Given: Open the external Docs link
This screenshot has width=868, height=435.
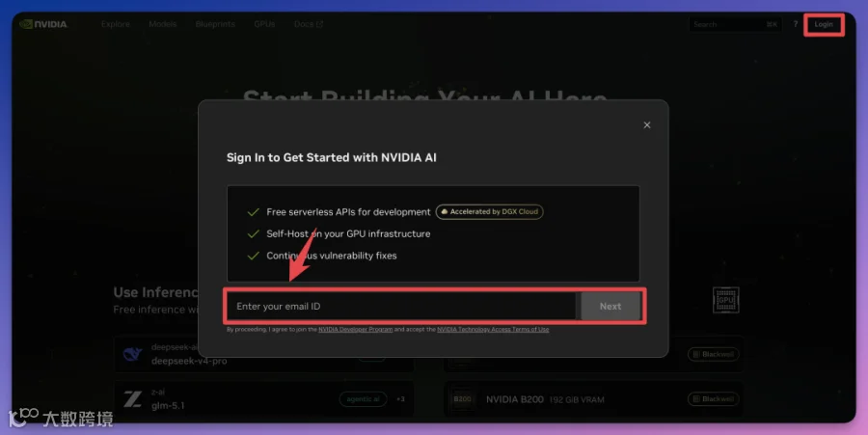Looking at the screenshot, I should point(309,24).
